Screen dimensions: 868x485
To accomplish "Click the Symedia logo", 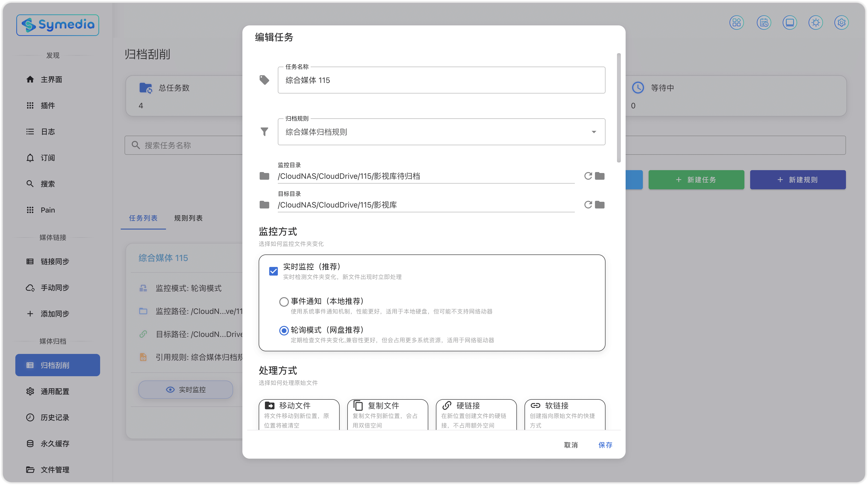I will point(58,25).
